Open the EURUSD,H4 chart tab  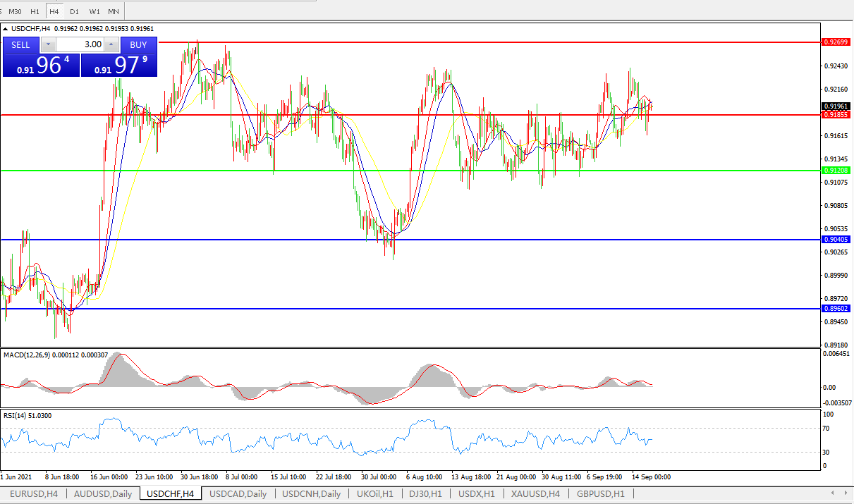35,494
